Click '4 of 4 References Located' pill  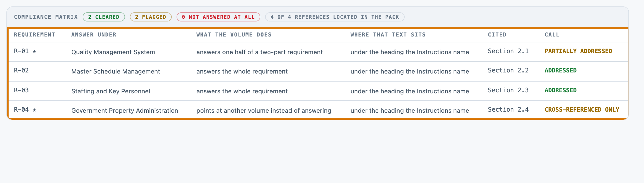point(335,17)
